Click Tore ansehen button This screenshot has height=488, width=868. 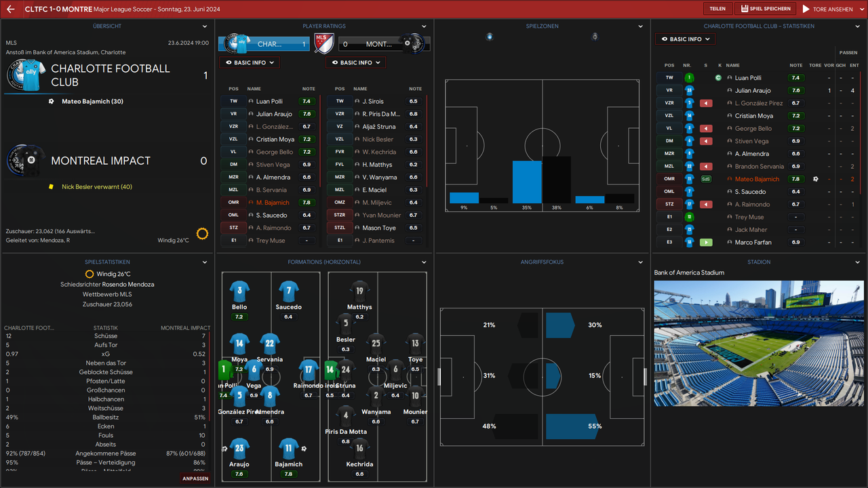[x=827, y=9]
